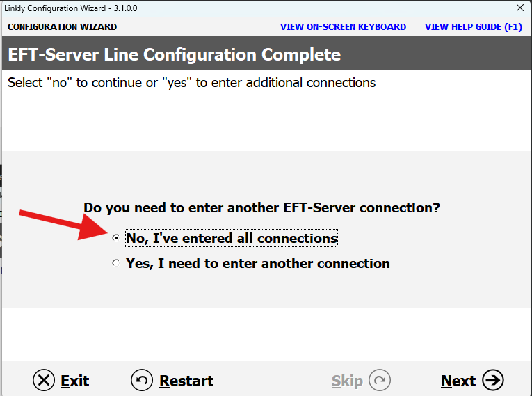Click the Exit text label
Screen dimensions: 532x396
[x=74, y=381]
